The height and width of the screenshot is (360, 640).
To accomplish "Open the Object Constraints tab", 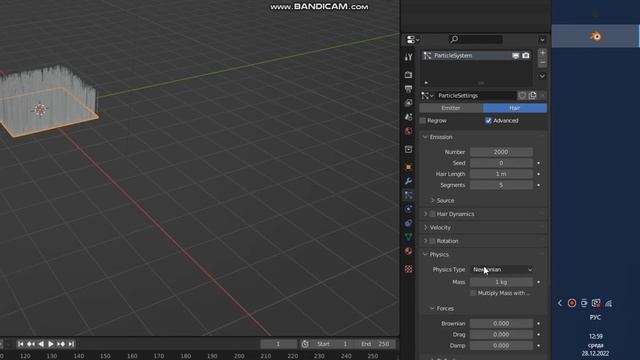I will click(x=409, y=223).
